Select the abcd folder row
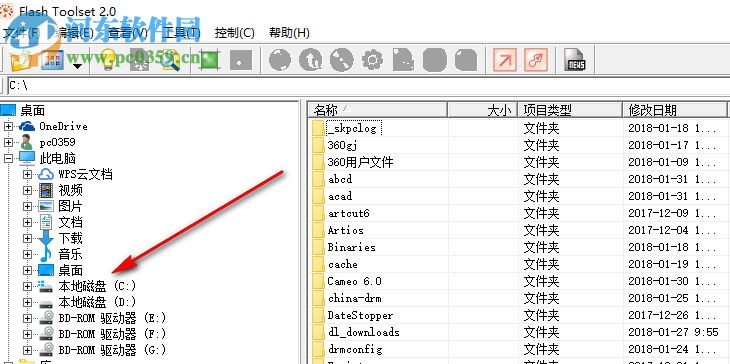 coord(519,179)
